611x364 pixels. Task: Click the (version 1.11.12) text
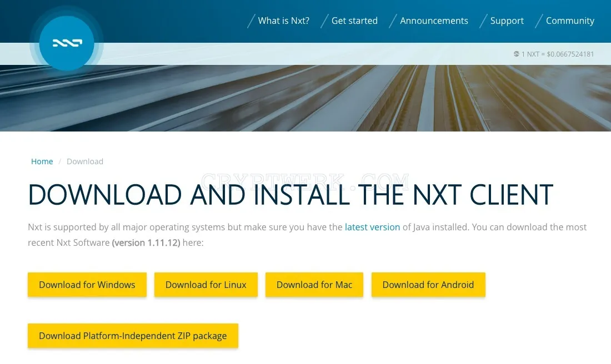click(x=146, y=242)
